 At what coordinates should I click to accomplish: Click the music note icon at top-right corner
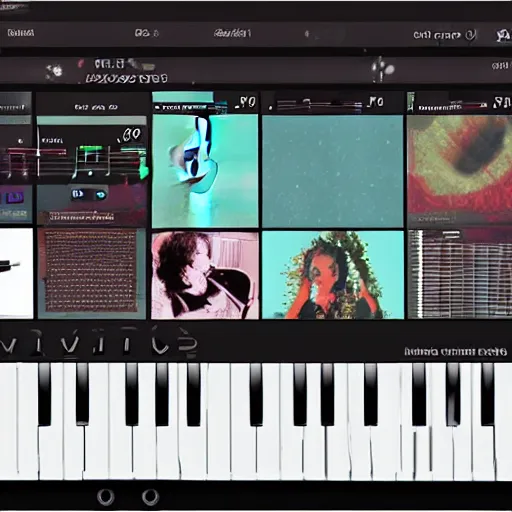pos(503,35)
